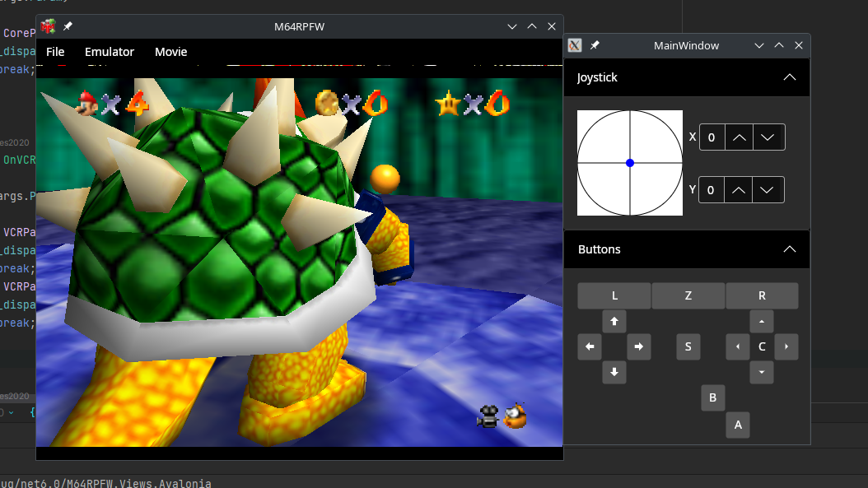Toggle the Z trigger button
This screenshot has width=868, height=488.
click(688, 296)
